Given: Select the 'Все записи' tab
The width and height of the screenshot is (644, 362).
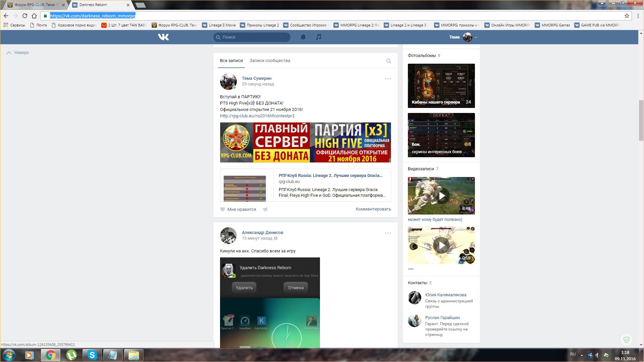Looking at the screenshot, I should click(231, 61).
